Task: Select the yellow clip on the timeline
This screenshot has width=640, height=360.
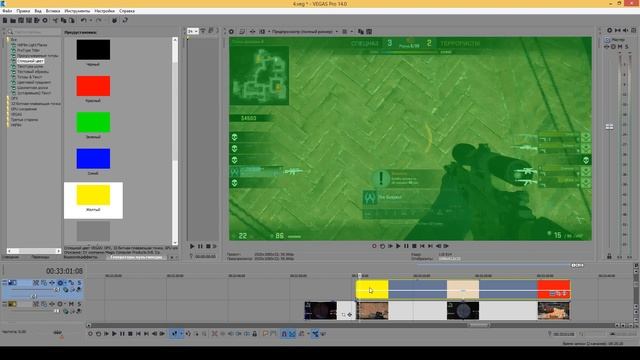Action: [372, 289]
